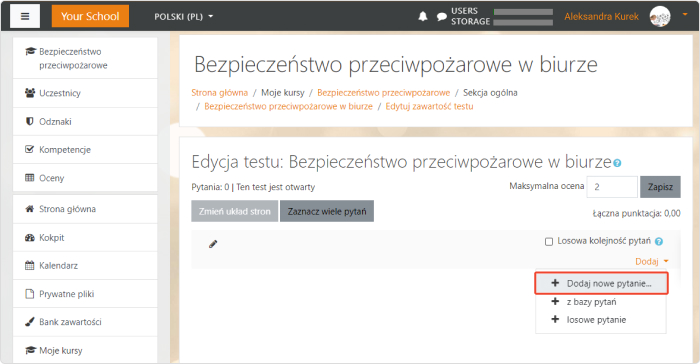Open Bezpieczeństwo przeciwpożarowe w biurze breadcrumb link
Viewport: 700px width, 364px height.
click(x=288, y=106)
